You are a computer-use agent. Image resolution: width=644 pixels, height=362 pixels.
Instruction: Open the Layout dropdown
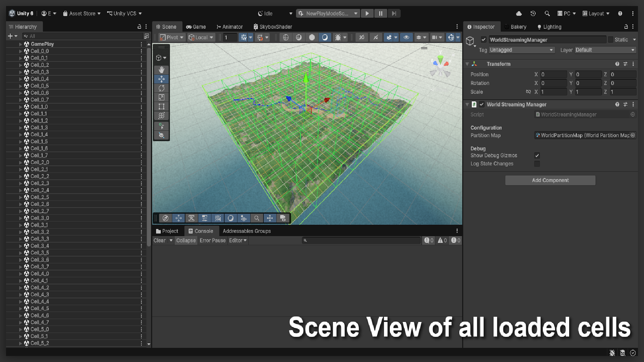[596, 13]
